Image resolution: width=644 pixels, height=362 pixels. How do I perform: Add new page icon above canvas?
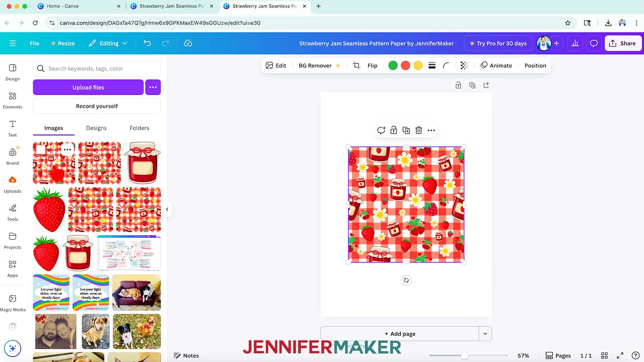coord(486,85)
